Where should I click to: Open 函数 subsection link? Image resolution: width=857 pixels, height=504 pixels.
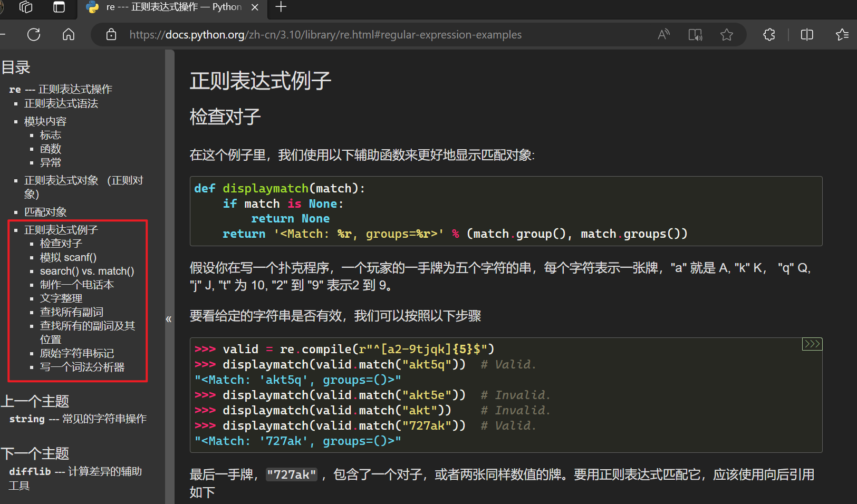51,149
